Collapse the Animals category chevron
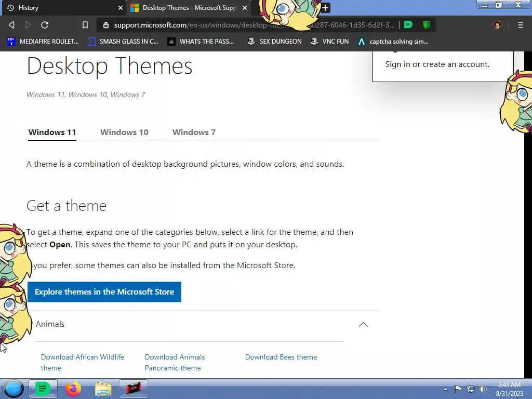 [363, 325]
